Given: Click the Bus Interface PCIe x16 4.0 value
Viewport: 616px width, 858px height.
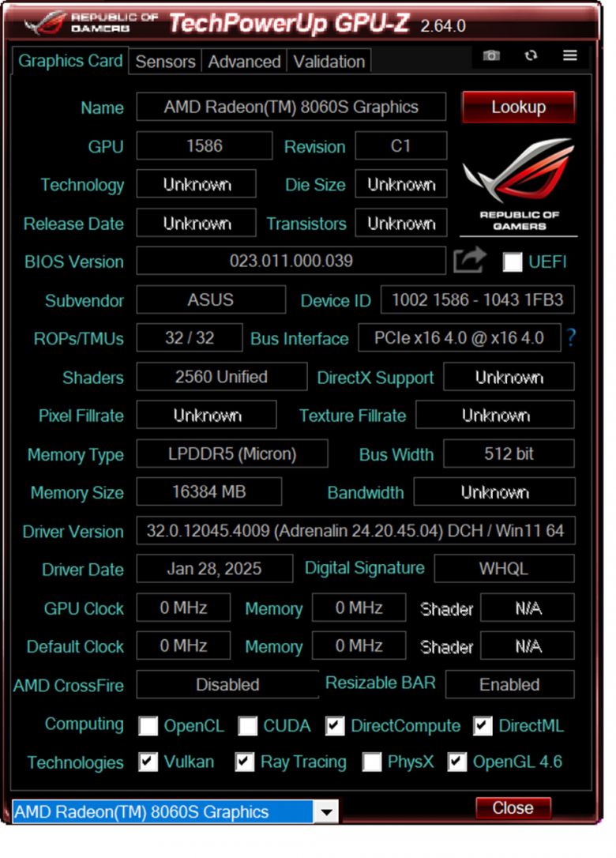Looking at the screenshot, I should (460, 337).
